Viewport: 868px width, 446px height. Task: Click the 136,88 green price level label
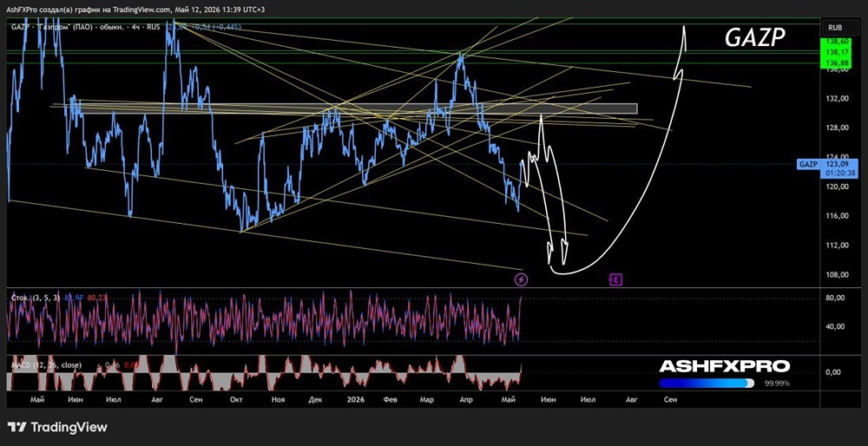(836, 62)
